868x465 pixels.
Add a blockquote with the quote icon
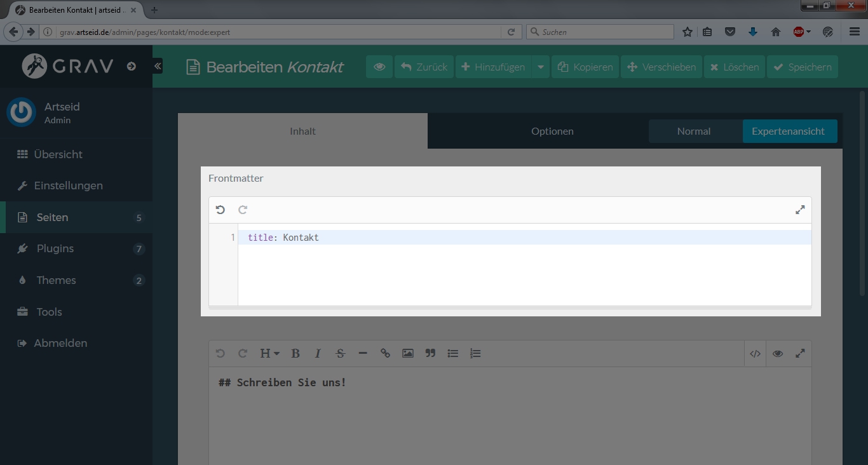(x=430, y=354)
